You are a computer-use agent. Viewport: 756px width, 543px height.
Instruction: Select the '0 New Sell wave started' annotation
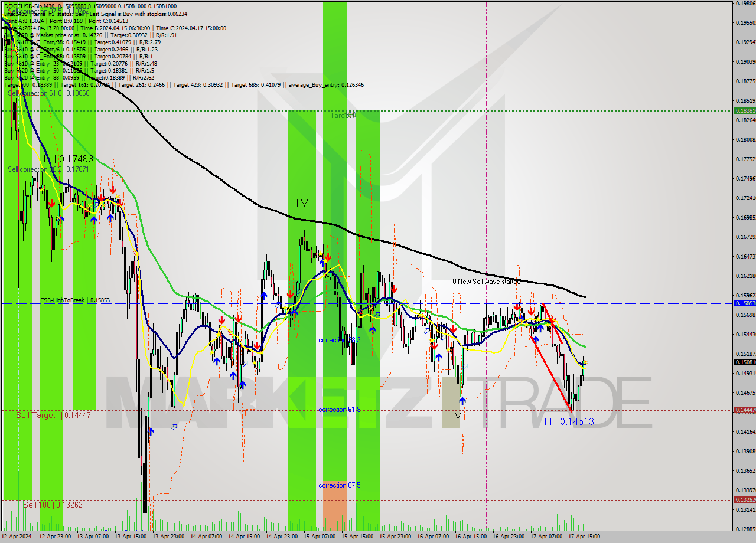486,282
